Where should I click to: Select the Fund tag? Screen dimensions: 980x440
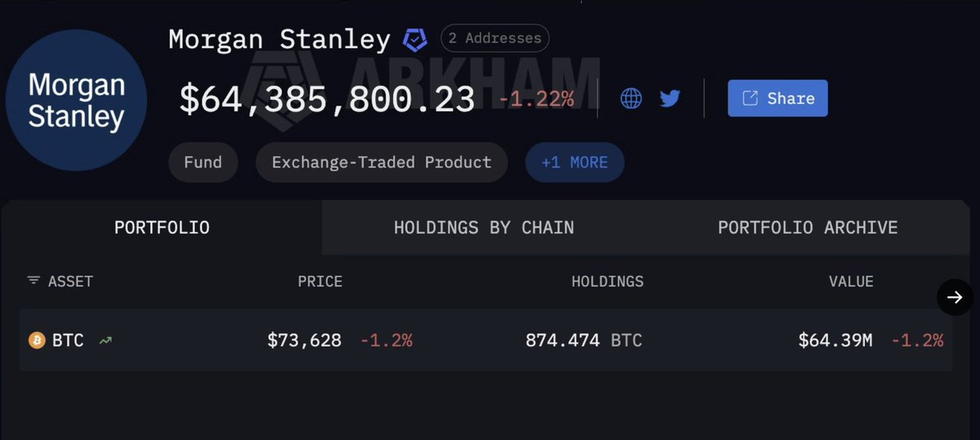tap(203, 162)
